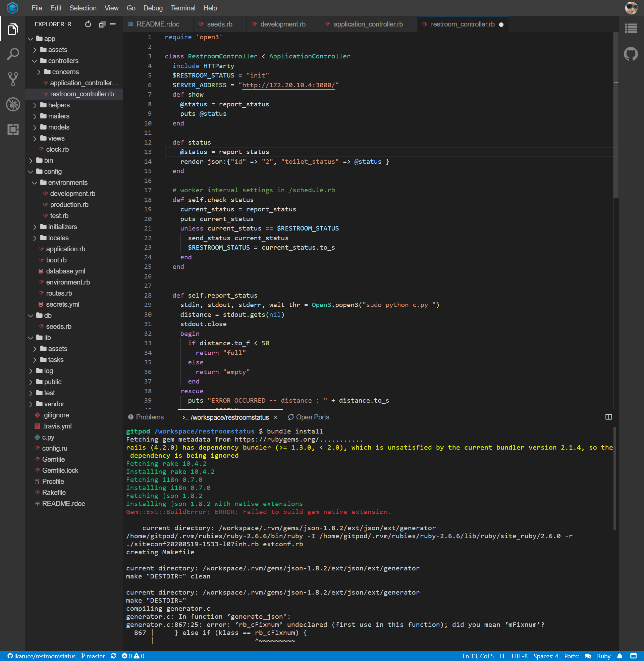Open the Terminal menu

point(183,8)
